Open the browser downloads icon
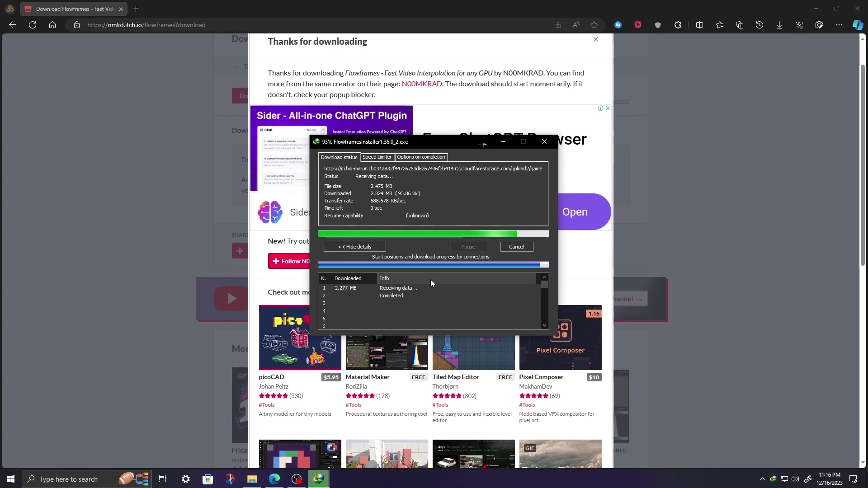The image size is (868, 488). (779, 25)
